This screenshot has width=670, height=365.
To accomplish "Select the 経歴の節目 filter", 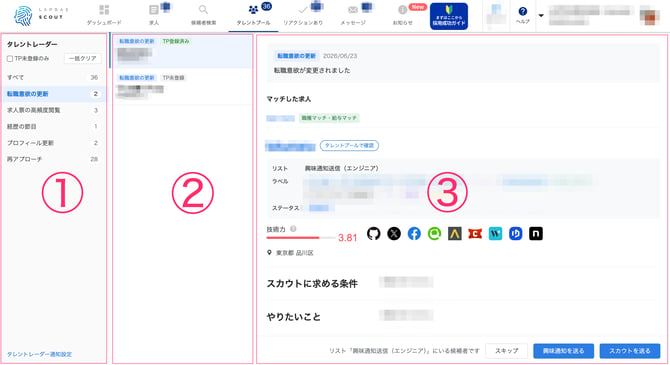I will [x=53, y=126].
